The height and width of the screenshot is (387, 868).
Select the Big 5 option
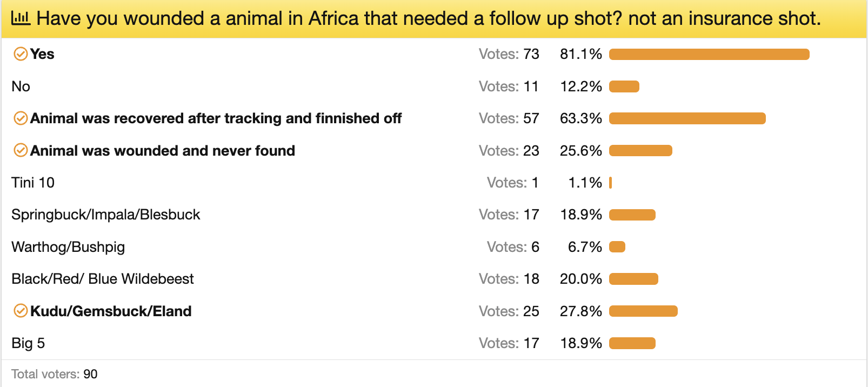(28, 343)
